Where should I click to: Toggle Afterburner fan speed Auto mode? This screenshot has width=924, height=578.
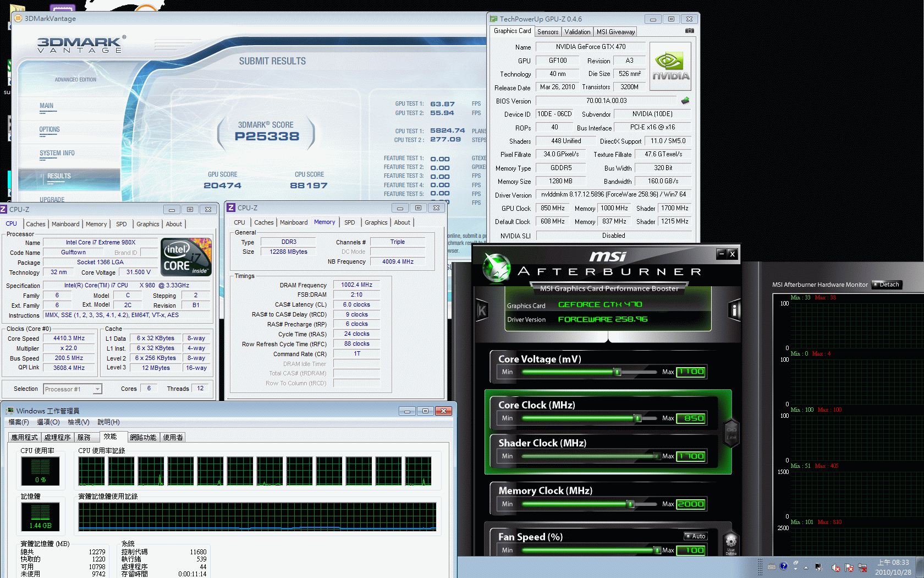(696, 536)
